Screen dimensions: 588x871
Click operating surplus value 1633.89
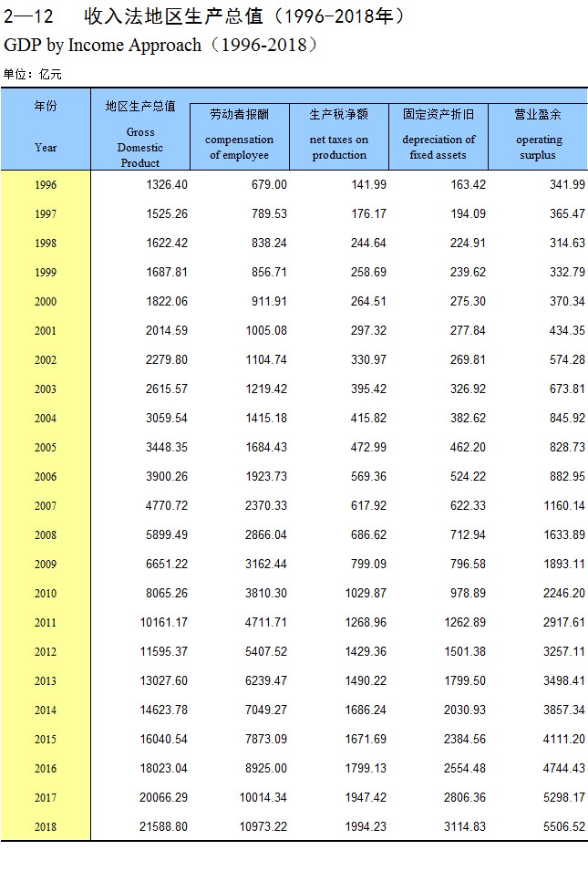click(x=564, y=535)
